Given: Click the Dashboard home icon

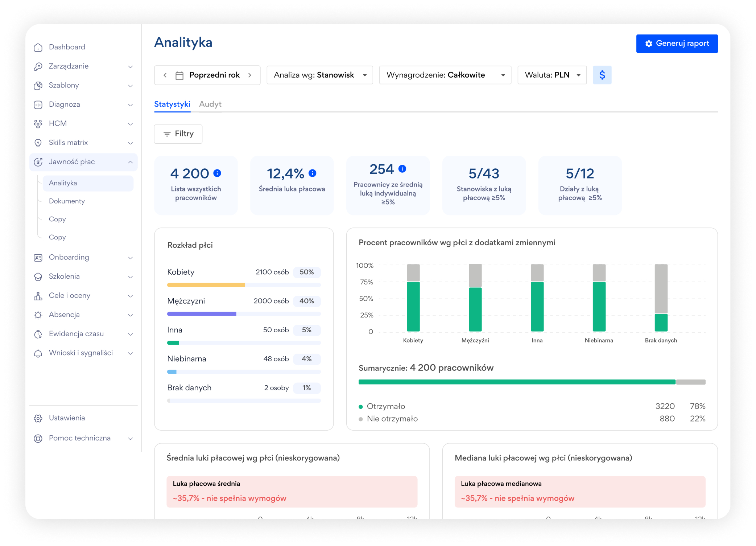Looking at the screenshot, I should (38, 48).
